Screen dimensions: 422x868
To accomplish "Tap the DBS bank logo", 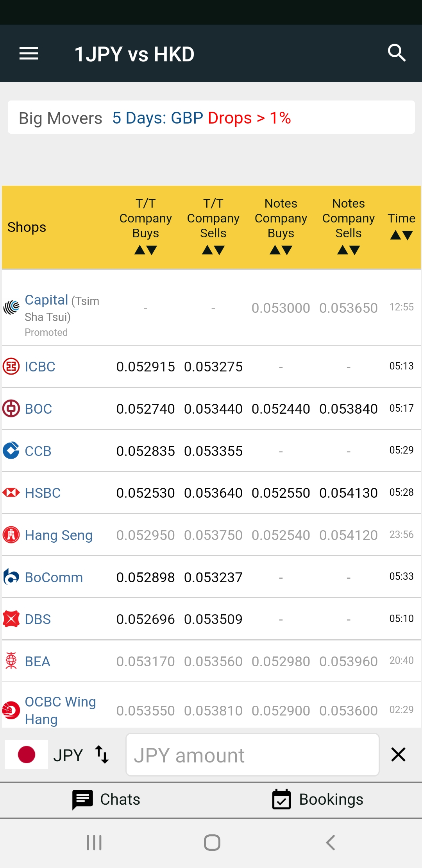I will 11,619.
